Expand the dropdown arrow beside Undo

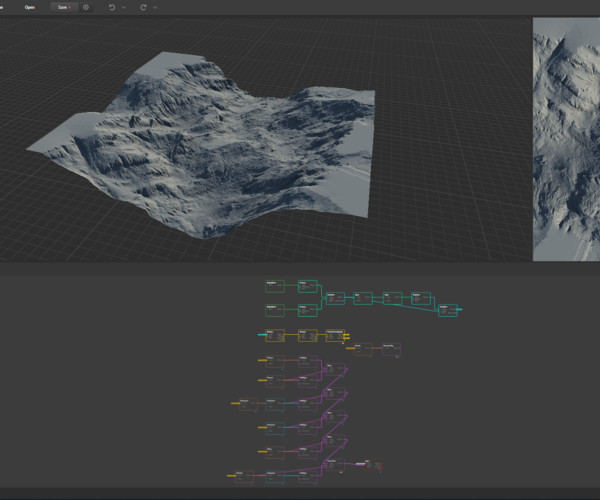123,7
